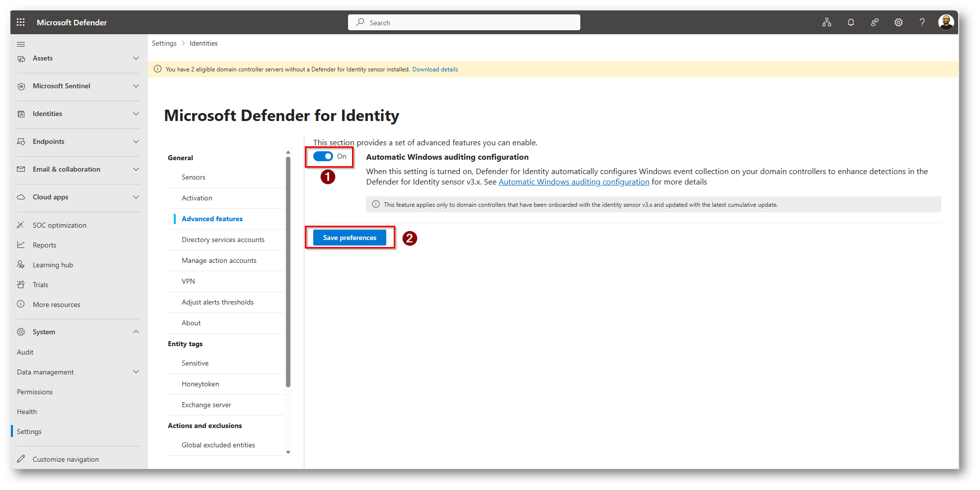
Task: Open the app launcher waffle icon
Action: (x=20, y=22)
